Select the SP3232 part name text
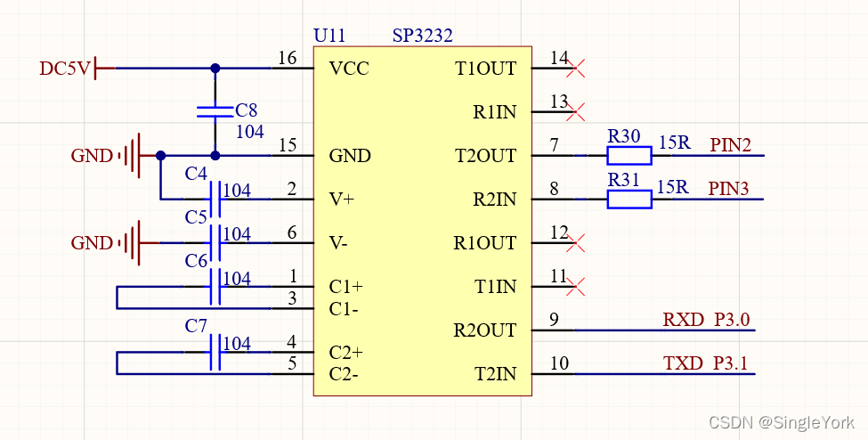Image resolution: width=868 pixels, height=440 pixels. click(422, 36)
